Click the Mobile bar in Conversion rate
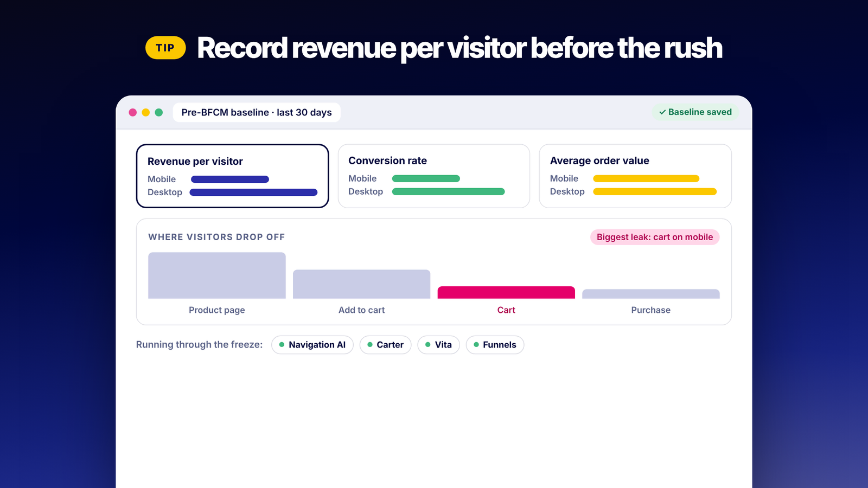 pos(426,178)
